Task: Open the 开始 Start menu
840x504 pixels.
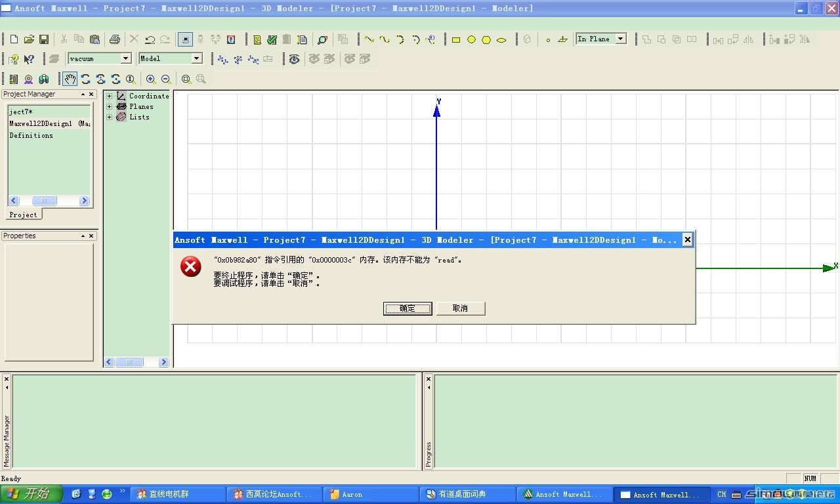Action: tap(31, 494)
